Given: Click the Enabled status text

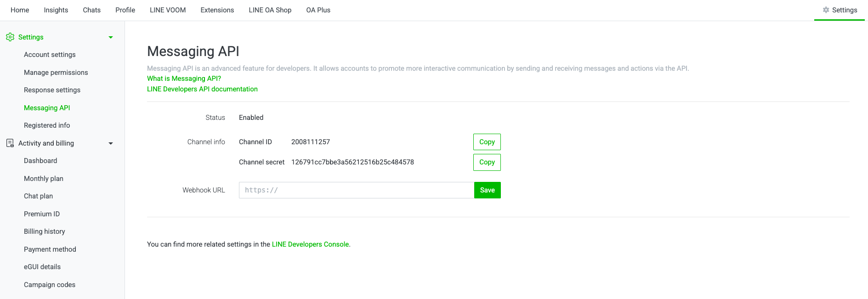Looking at the screenshot, I should click(251, 118).
